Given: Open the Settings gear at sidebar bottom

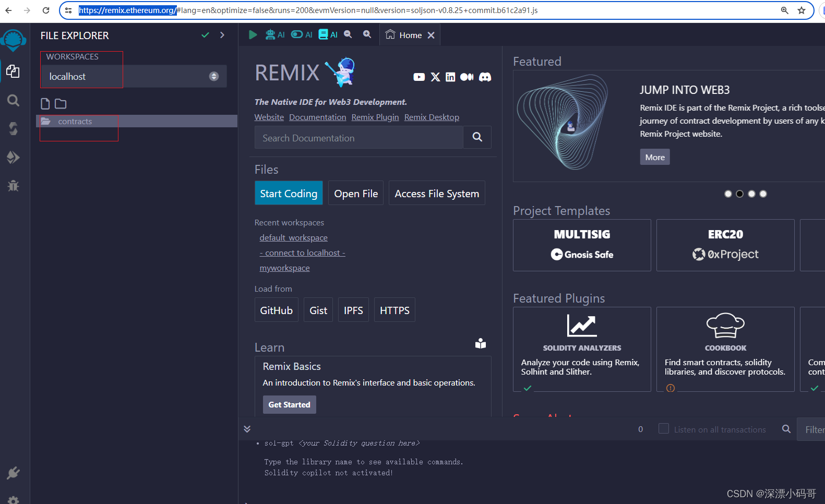Looking at the screenshot, I should [13, 500].
